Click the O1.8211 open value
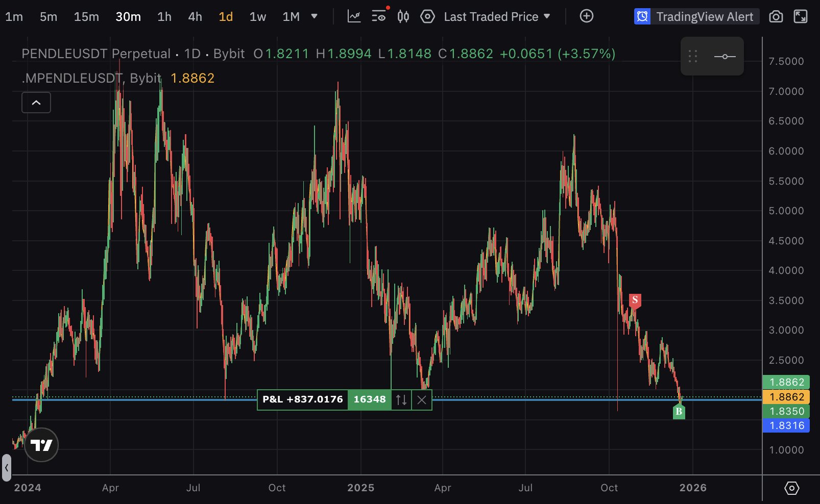The width and height of the screenshot is (820, 504). (281, 54)
